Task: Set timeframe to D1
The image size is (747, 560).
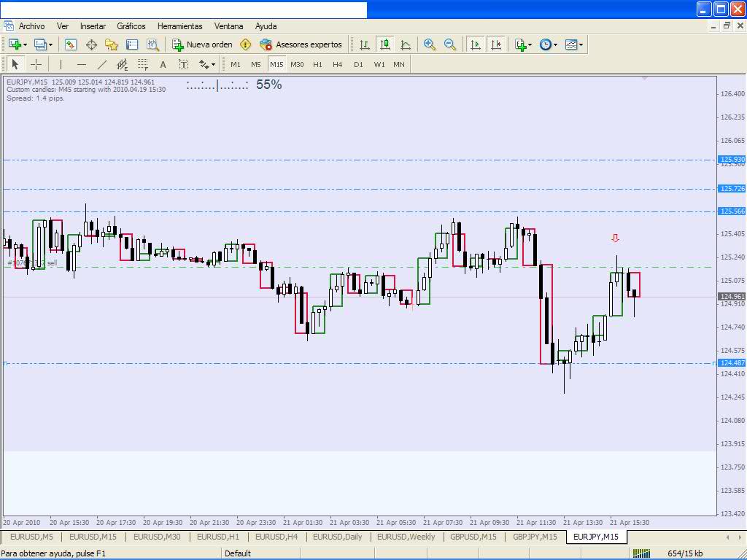Action: (358, 64)
